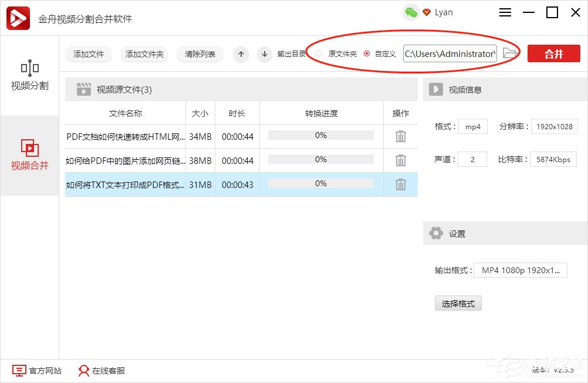
Task: Click the progress bar of 如何将TXT video
Action: click(x=320, y=184)
